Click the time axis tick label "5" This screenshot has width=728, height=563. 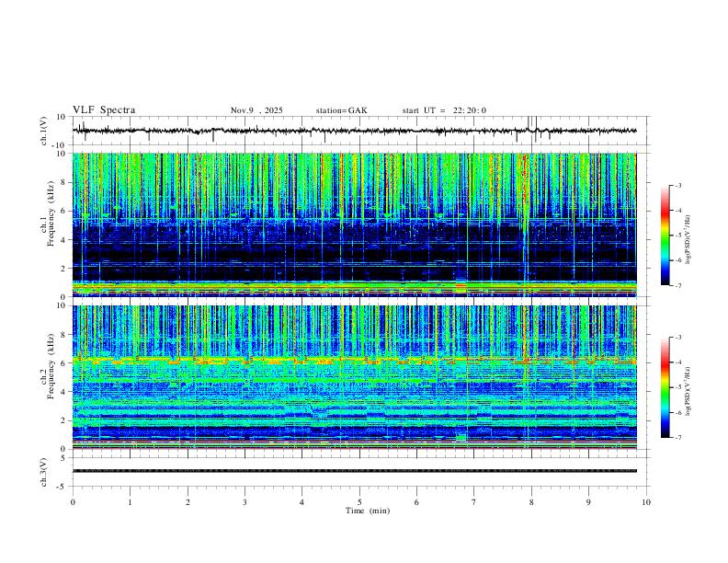pos(359,502)
